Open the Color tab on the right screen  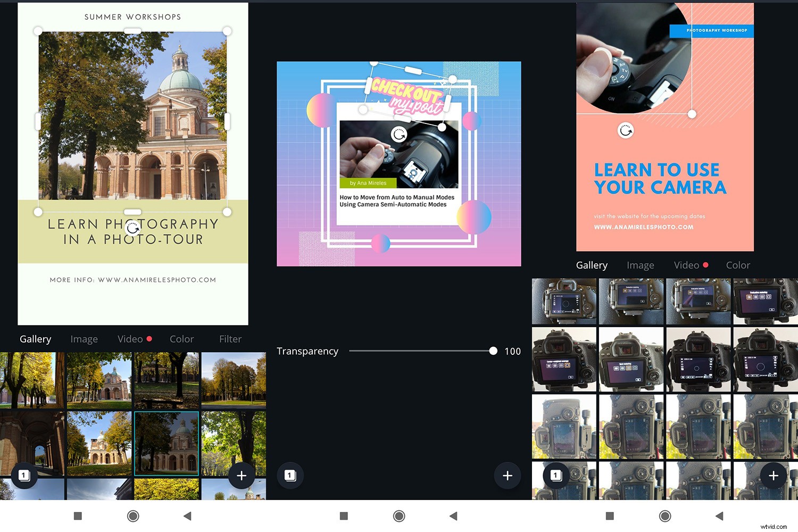click(738, 265)
